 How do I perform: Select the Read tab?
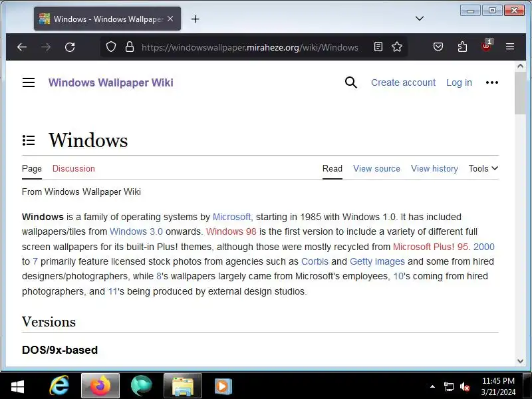click(x=332, y=169)
